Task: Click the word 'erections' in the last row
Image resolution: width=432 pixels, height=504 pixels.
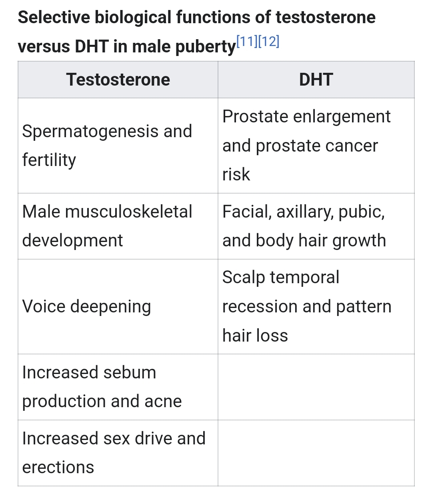Action: point(58,467)
